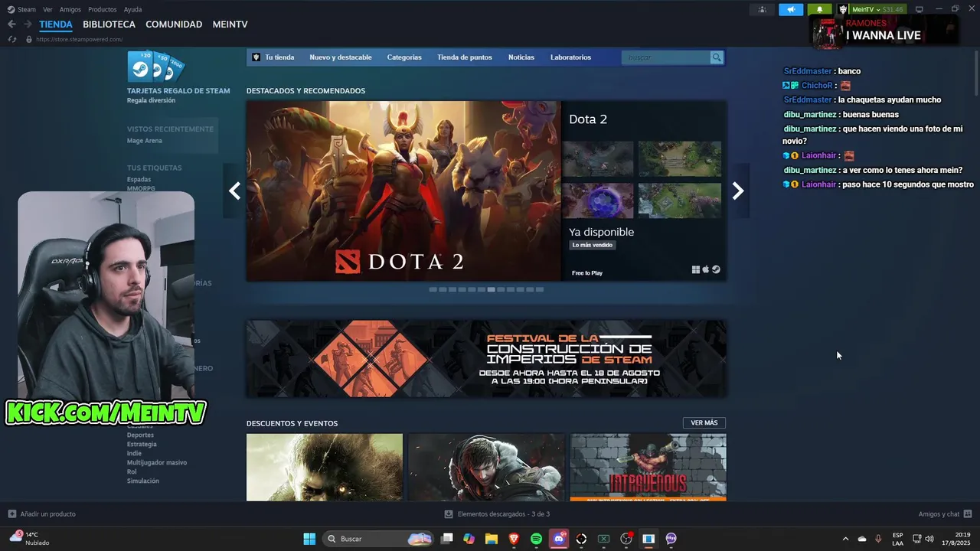Open Task View on the taskbar
Image resolution: width=980 pixels, height=551 pixels.
click(x=447, y=539)
